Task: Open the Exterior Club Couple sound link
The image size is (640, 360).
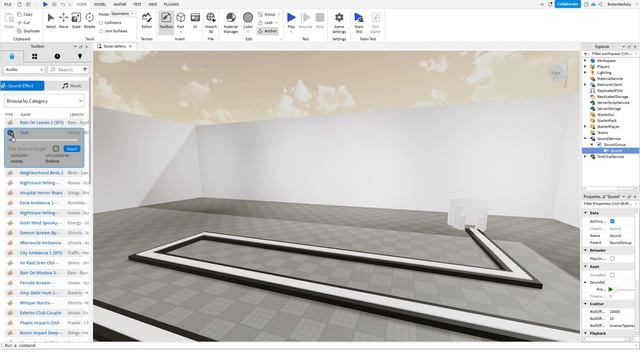Action: tap(40, 313)
